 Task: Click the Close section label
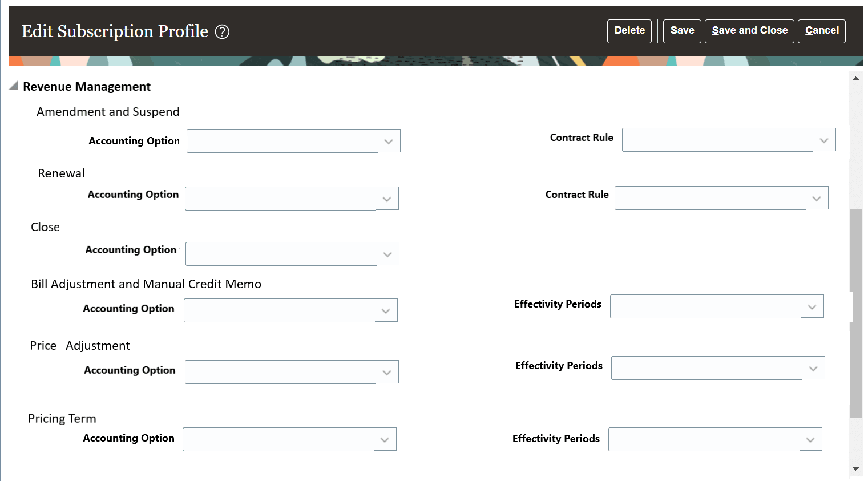point(45,227)
